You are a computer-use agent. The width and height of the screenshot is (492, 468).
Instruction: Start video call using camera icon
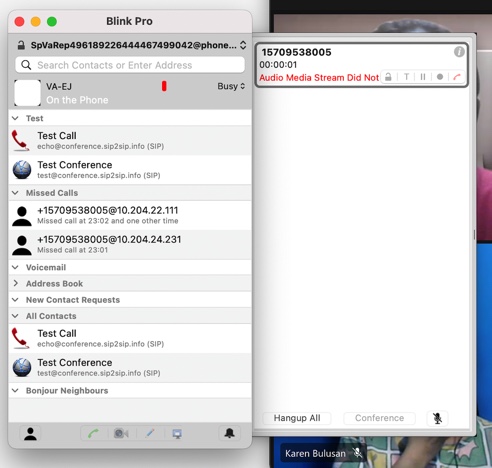click(121, 433)
